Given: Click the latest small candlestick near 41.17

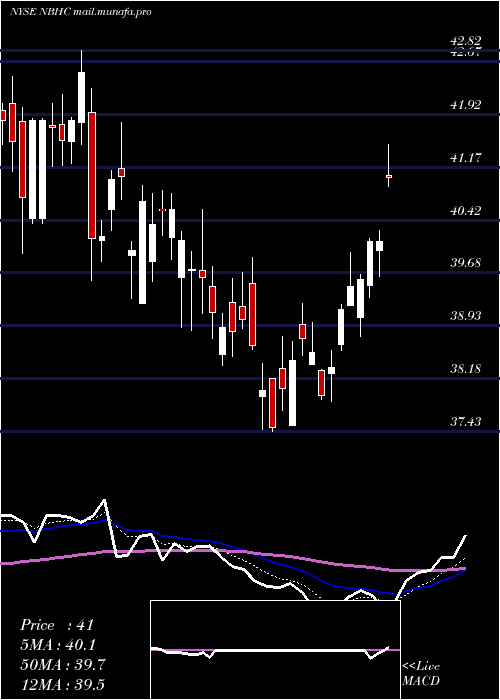Looking at the screenshot, I should [x=389, y=176].
